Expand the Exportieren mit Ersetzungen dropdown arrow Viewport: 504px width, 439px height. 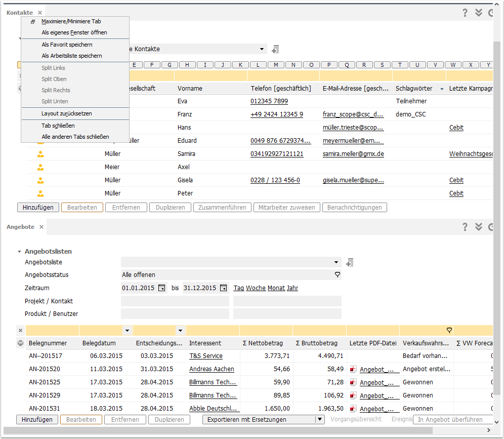click(319, 419)
